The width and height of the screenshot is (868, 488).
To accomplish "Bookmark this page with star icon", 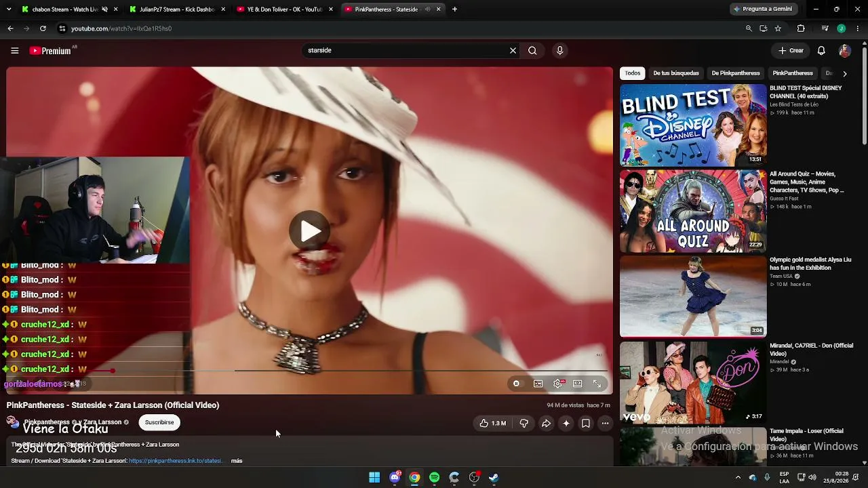I will point(778,28).
